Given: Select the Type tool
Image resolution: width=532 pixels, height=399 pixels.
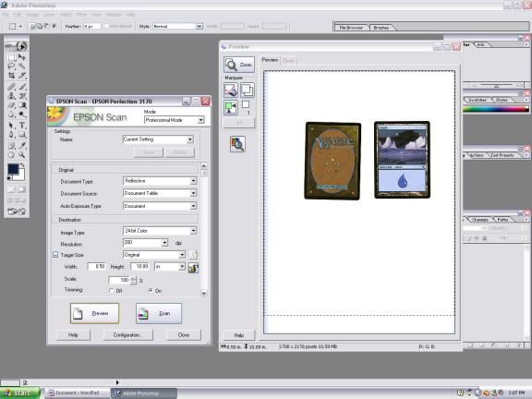Looking at the screenshot, I should (22, 126).
